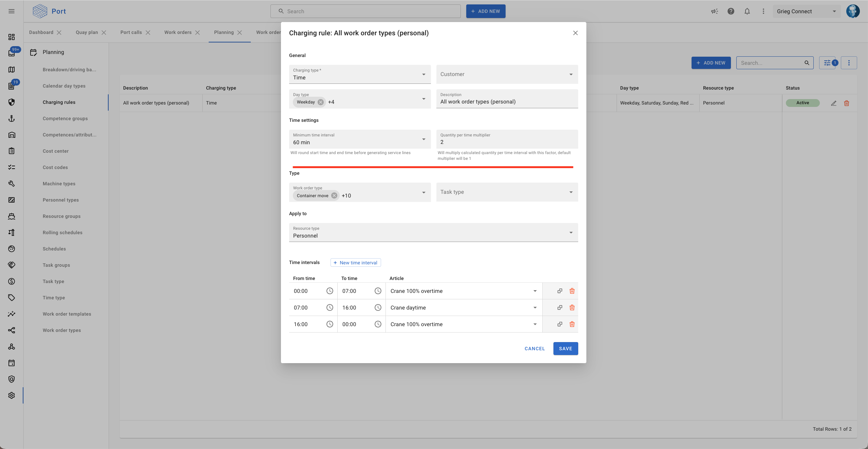Open the Customer dropdown
This screenshot has width=868, height=449.
pyautogui.click(x=571, y=74)
